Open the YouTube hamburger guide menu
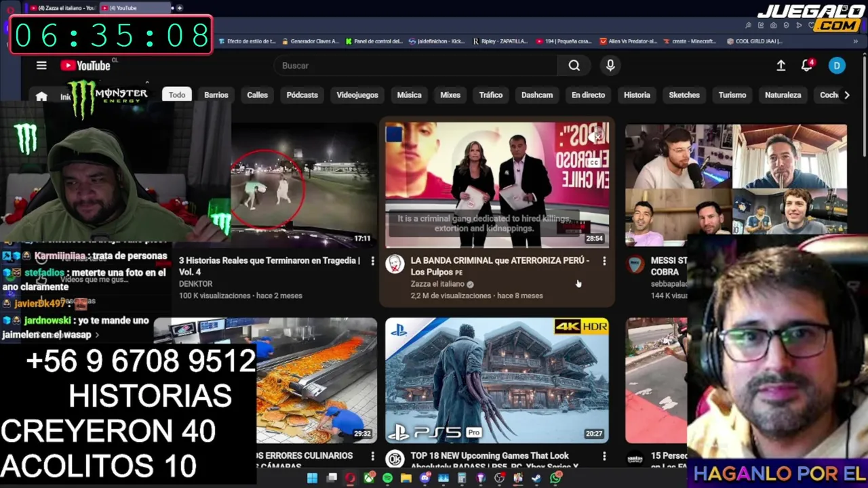Image resolution: width=868 pixels, height=488 pixels. (x=41, y=66)
